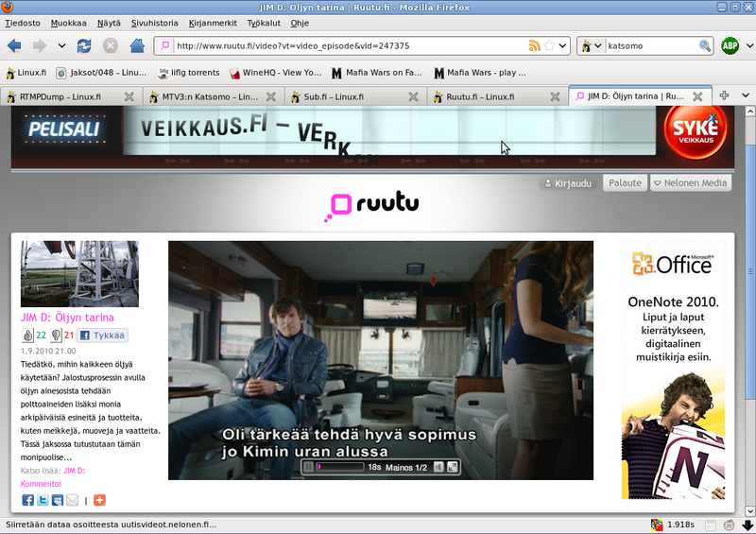Click the video ad progress bar
Viewport: 756px width, 534px height.
pos(340,467)
